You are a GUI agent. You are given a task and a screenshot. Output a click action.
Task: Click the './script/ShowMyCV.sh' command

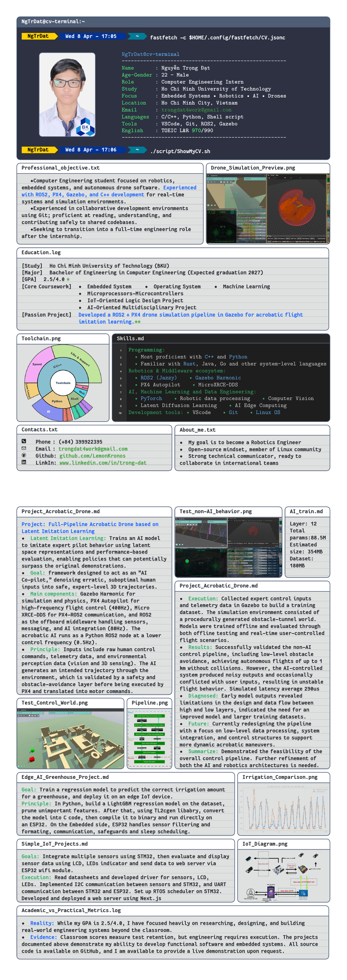pos(180,151)
